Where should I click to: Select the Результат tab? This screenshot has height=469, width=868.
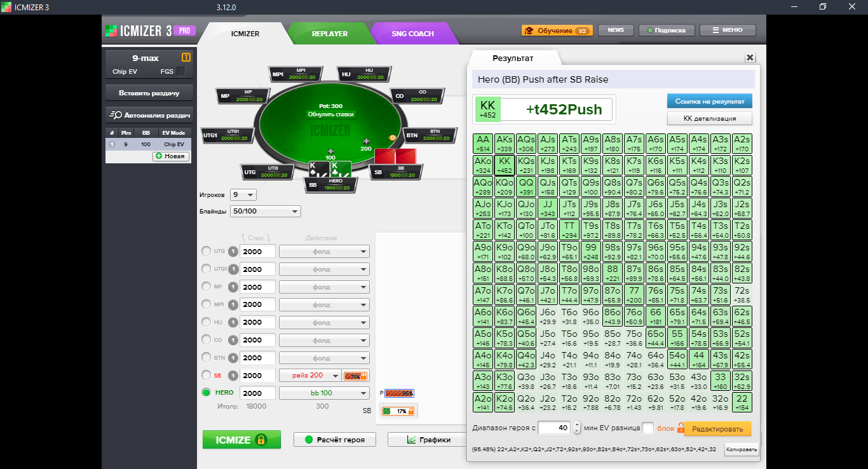pos(513,58)
